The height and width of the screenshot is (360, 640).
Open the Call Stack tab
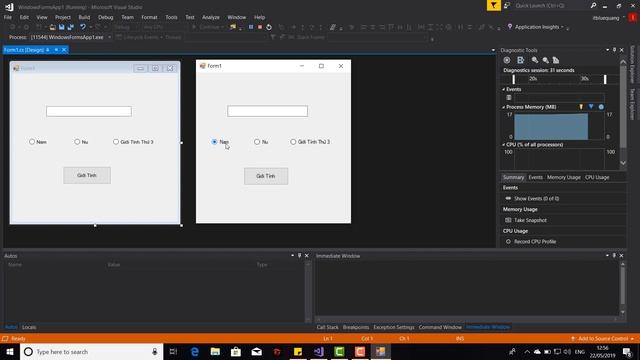[327, 327]
